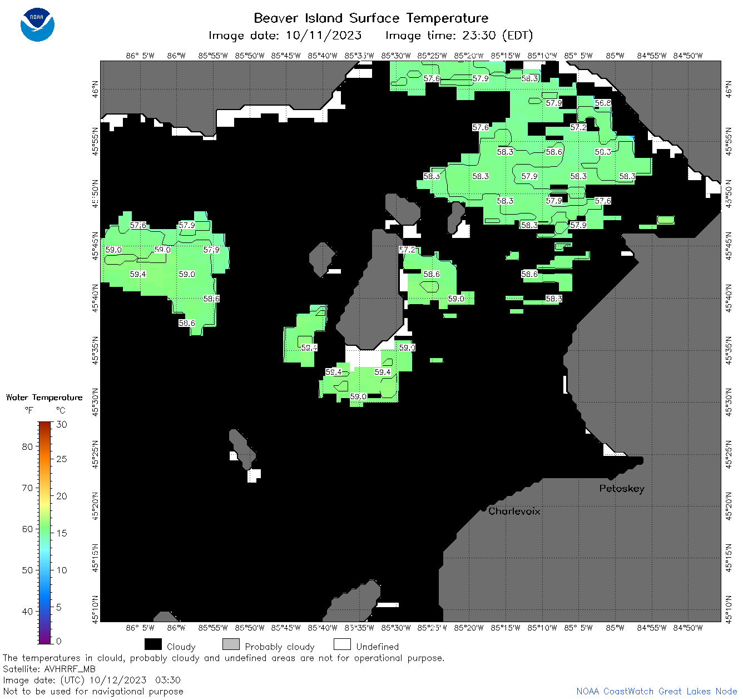Click the cloud temperatures disclaimer sentence
The width and height of the screenshot is (743, 700).
click(x=224, y=658)
